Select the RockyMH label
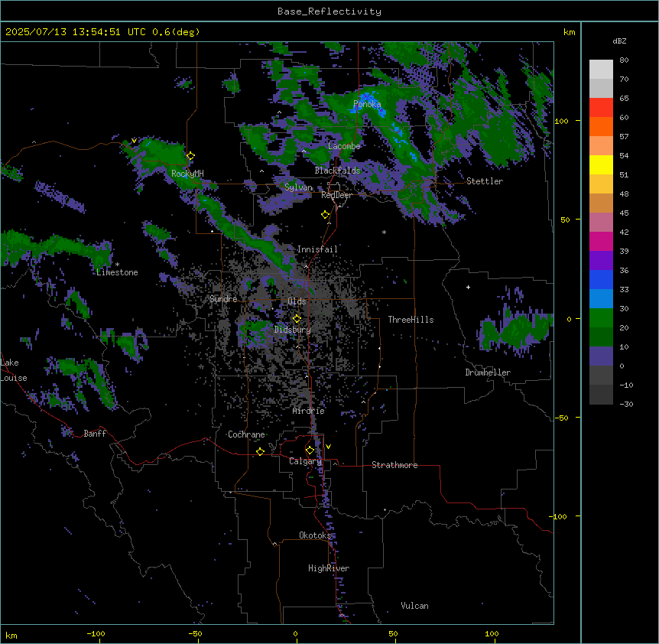Viewport: 659px width, 644px height. tap(187, 174)
